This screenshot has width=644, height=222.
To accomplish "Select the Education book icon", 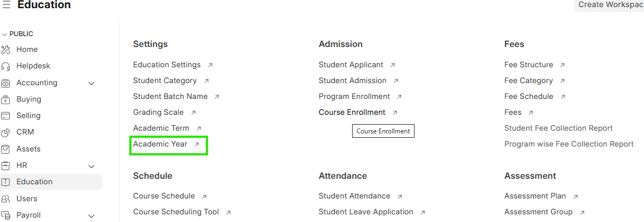I will click(6, 182).
